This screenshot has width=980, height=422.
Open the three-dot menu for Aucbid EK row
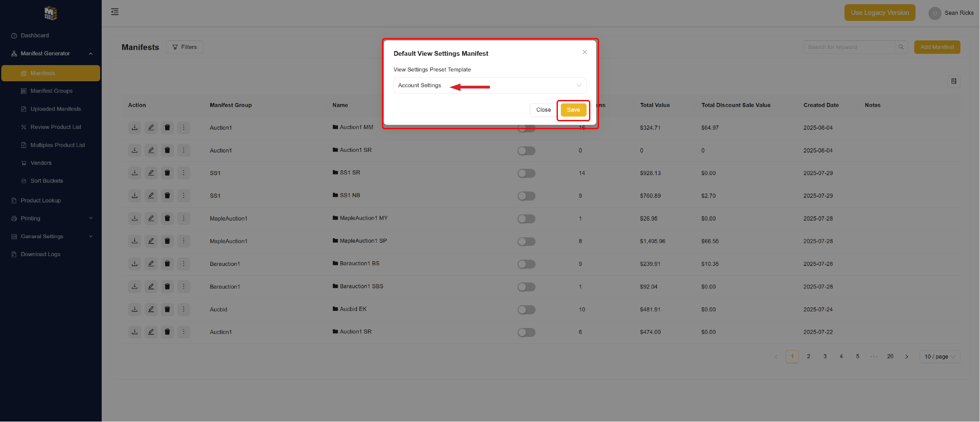[x=183, y=309]
